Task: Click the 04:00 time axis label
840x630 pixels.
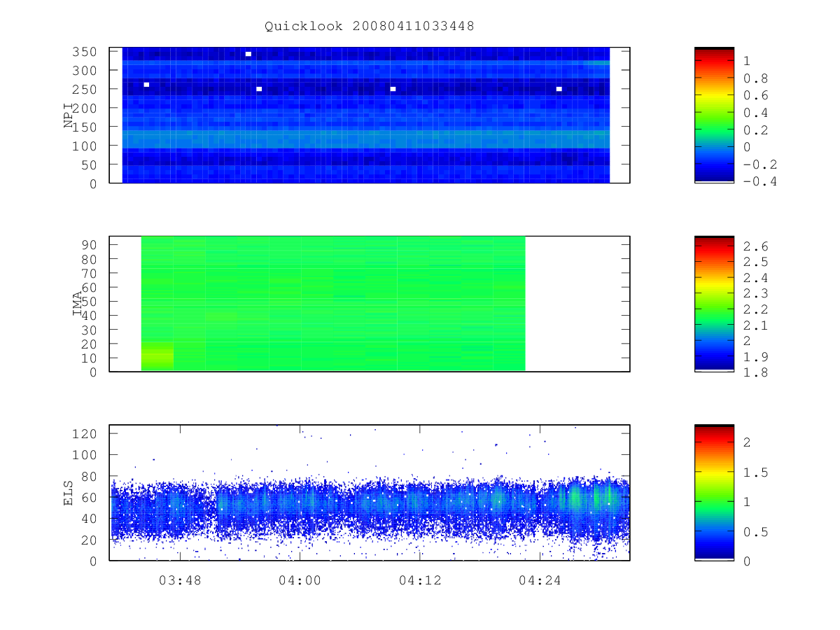Action: pyautogui.click(x=300, y=580)
